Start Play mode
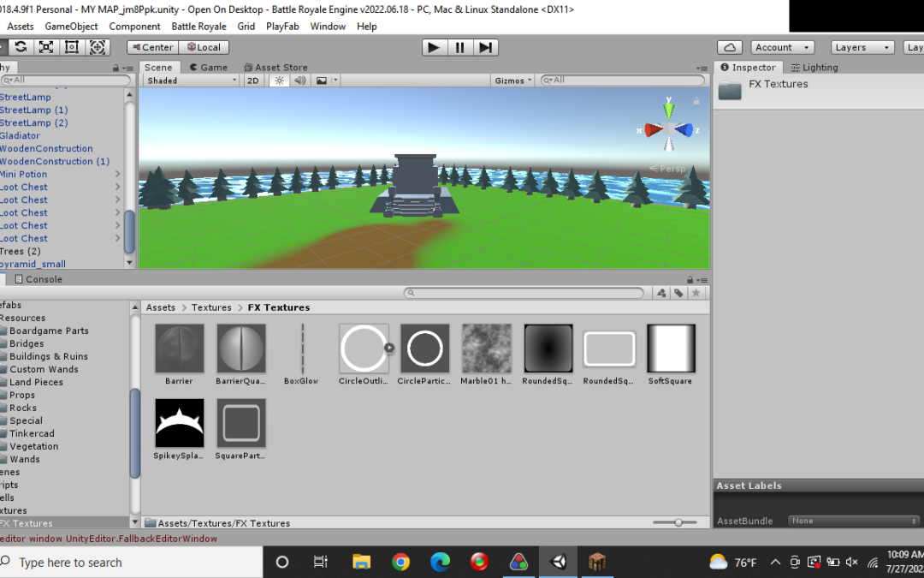Image resolution: width=924 pixels, height=578 pixels. pos(435,47)
